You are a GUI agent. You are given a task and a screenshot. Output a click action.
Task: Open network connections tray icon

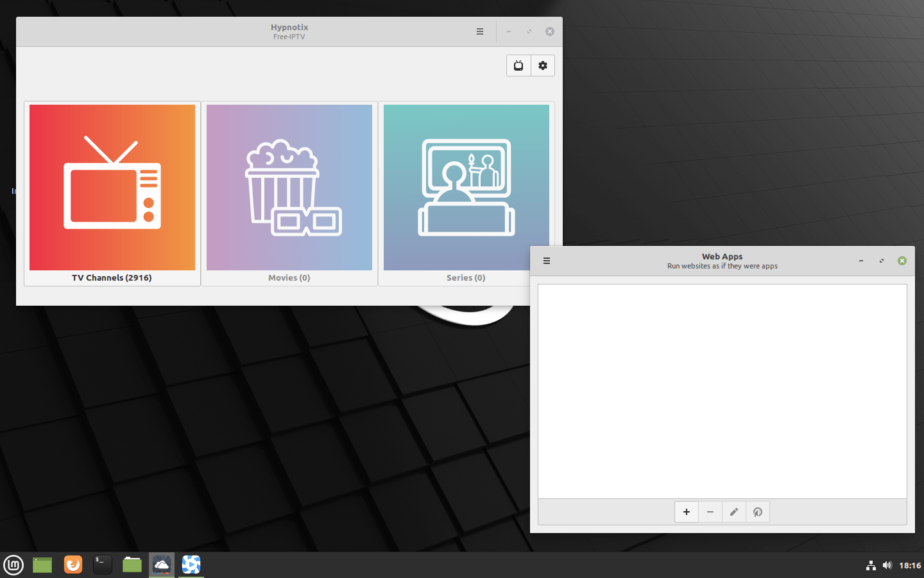tap(871, 565)
